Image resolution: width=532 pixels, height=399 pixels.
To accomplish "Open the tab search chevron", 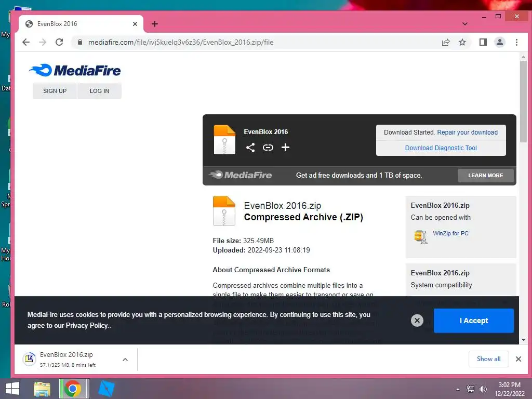I will point(465,24).
